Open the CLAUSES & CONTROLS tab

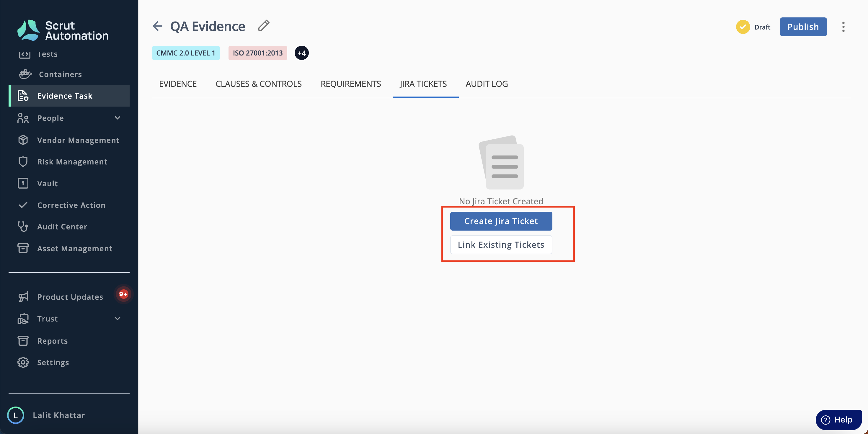259,84
